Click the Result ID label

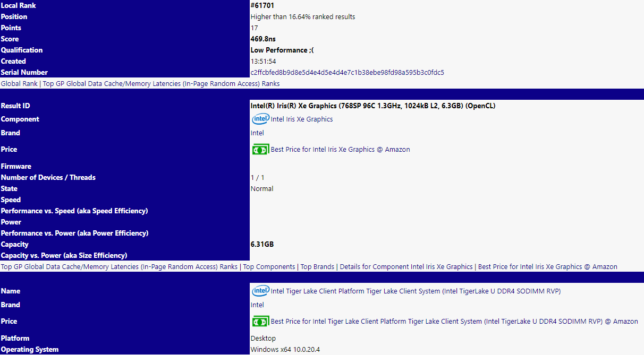tap(15, 106)
